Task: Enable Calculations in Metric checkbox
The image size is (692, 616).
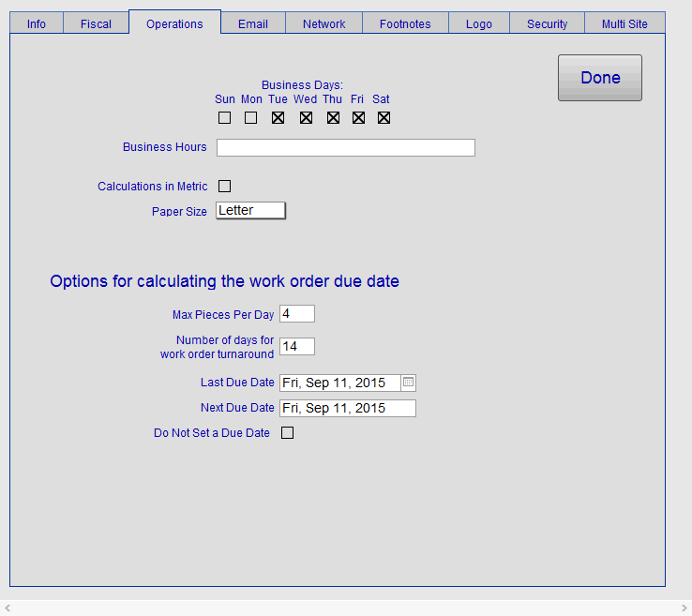Action: click(224, 187)
